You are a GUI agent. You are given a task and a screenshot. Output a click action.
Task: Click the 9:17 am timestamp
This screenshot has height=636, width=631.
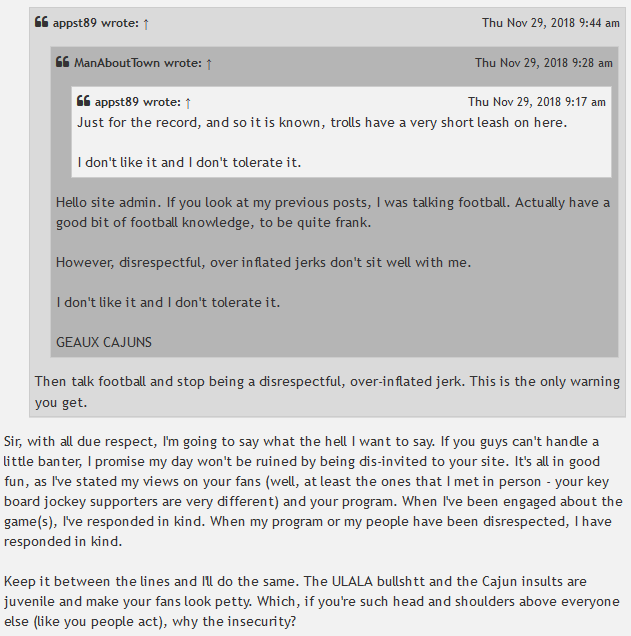(x=536, y=102)
